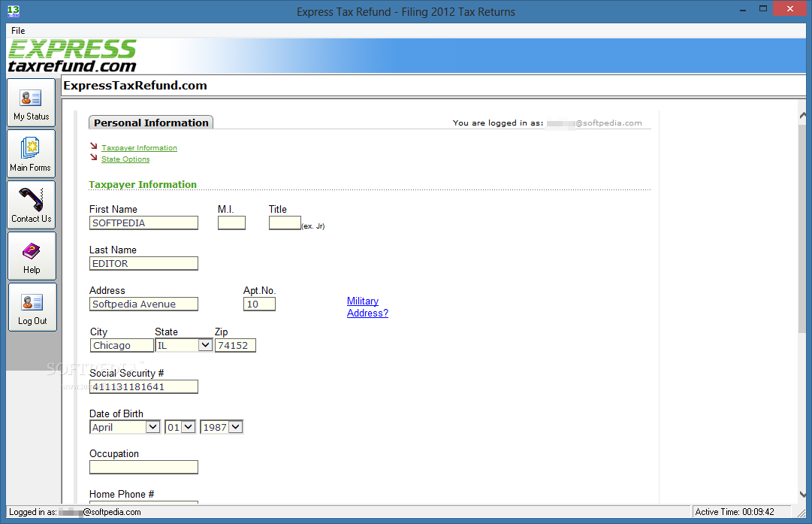Click the Apt.No. field
Screen dimensions: 812x524
259,304
